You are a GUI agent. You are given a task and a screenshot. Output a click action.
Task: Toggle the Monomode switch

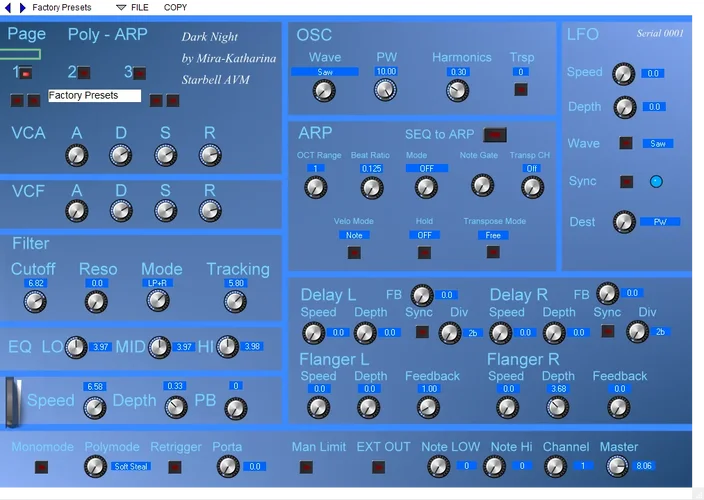[41, 467]
